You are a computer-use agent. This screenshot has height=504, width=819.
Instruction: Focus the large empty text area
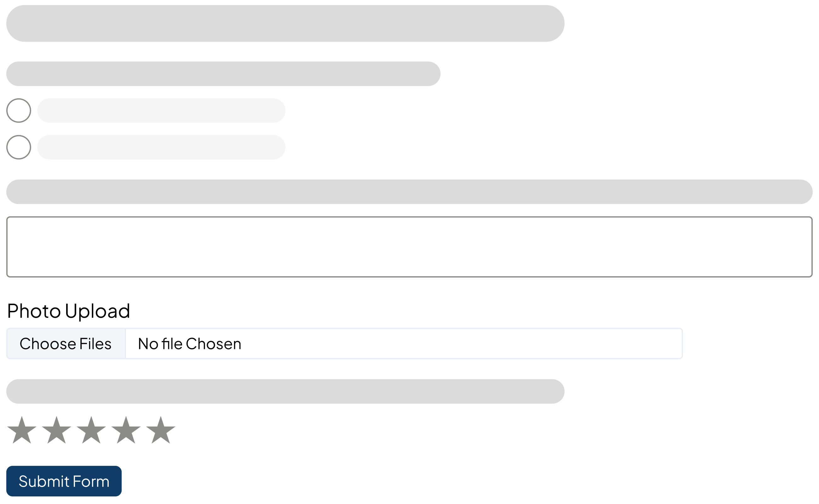pyautogui.click(x=409, y=247)
